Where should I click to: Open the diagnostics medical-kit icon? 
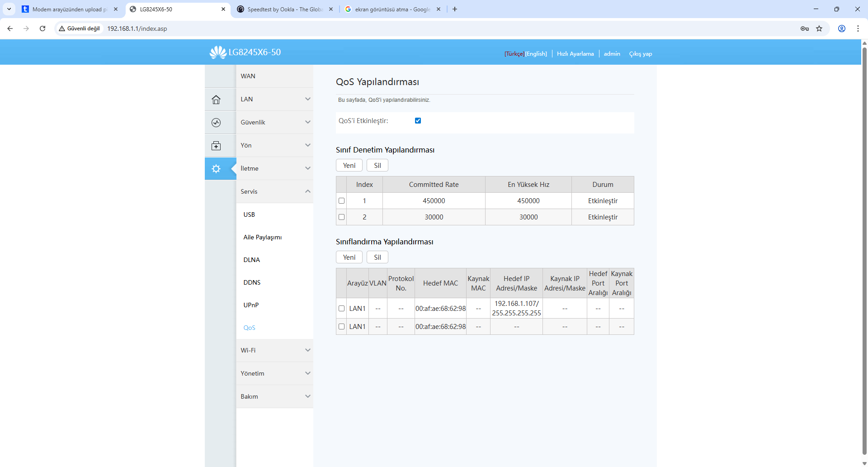[216, 146]
